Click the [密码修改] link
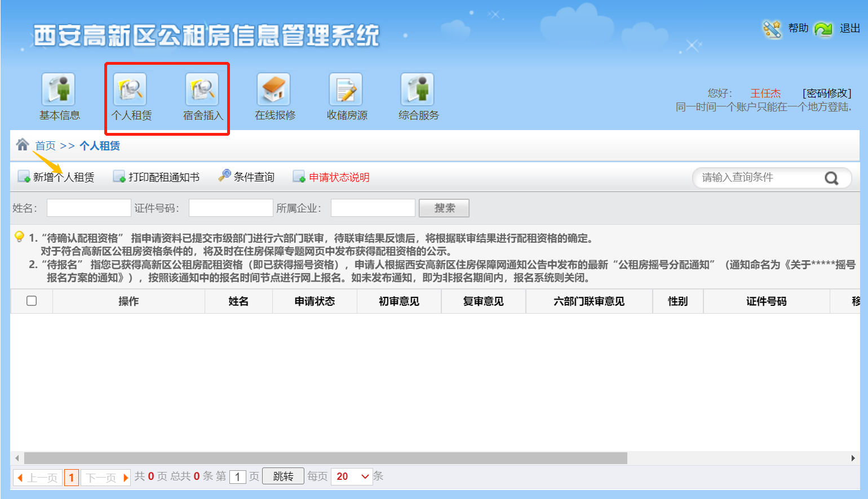The height and width of the screenshot is (499, 868). click(x=827, y=93)
